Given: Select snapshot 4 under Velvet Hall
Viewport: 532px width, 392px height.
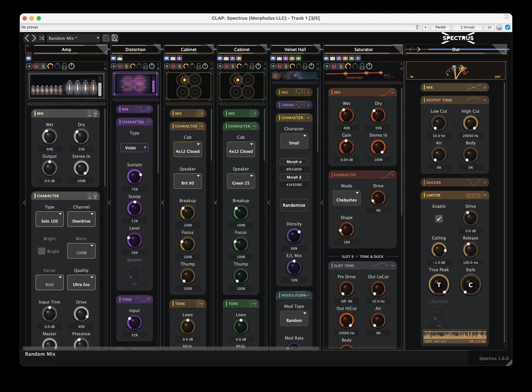Looking at the screenshot, I should (298, 58).
